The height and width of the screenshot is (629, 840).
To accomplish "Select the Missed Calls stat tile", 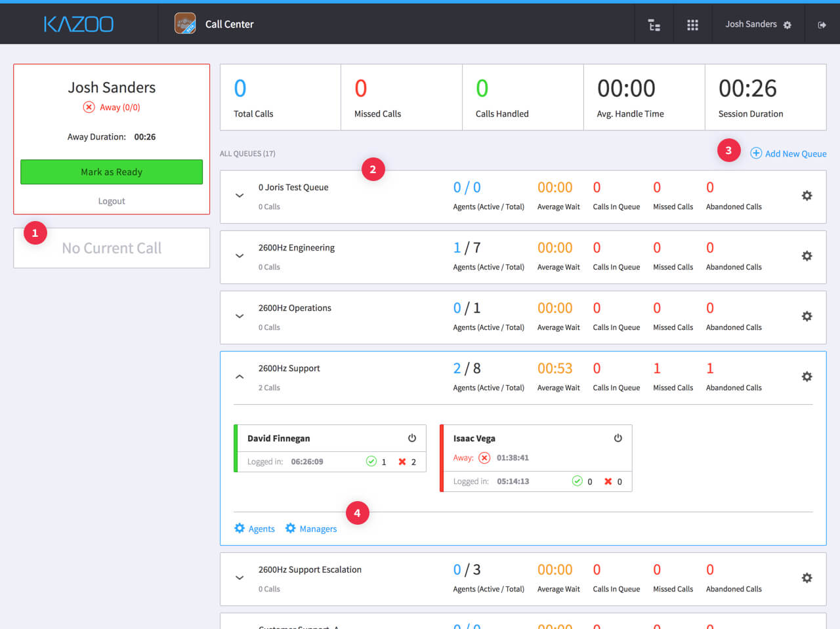I will (x=402, y=97).
